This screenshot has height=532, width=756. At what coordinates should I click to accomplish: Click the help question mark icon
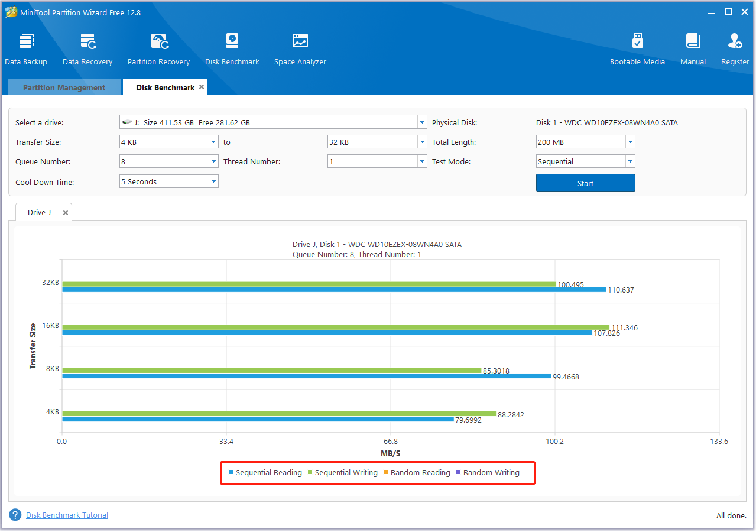point(15,515)
